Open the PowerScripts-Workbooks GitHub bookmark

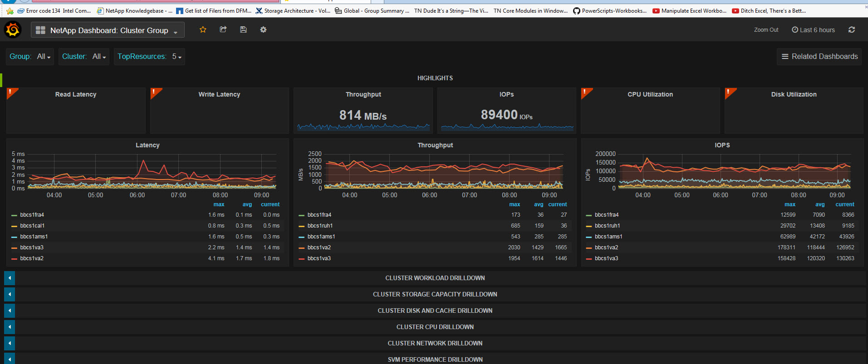click(610, 11)
